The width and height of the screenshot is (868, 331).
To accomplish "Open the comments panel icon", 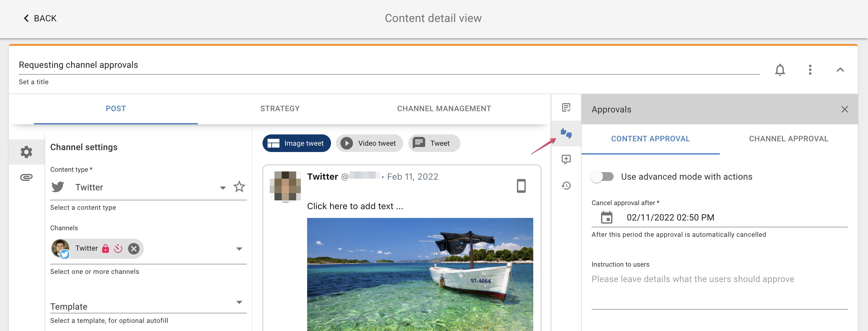I will coord(566,160).
